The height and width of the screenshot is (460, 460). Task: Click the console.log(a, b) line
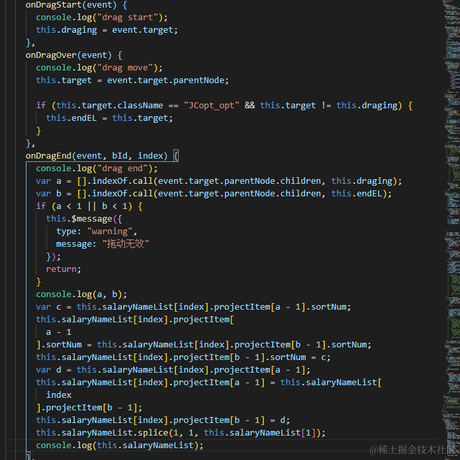click(81, 294)
